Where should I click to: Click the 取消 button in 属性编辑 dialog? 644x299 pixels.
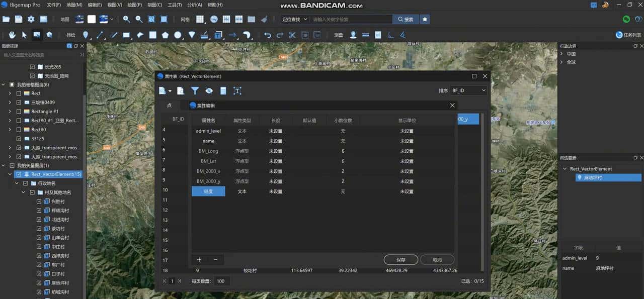tap(437, 260)
